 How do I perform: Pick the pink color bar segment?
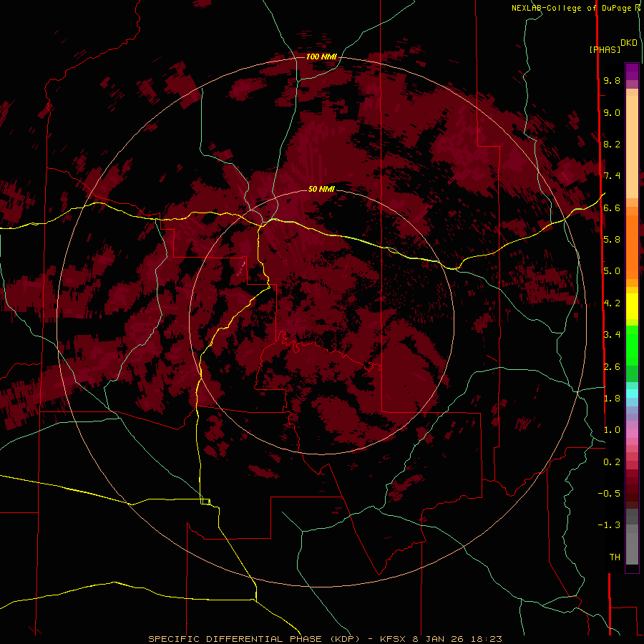pyautogui.click(x=632, y=434)
